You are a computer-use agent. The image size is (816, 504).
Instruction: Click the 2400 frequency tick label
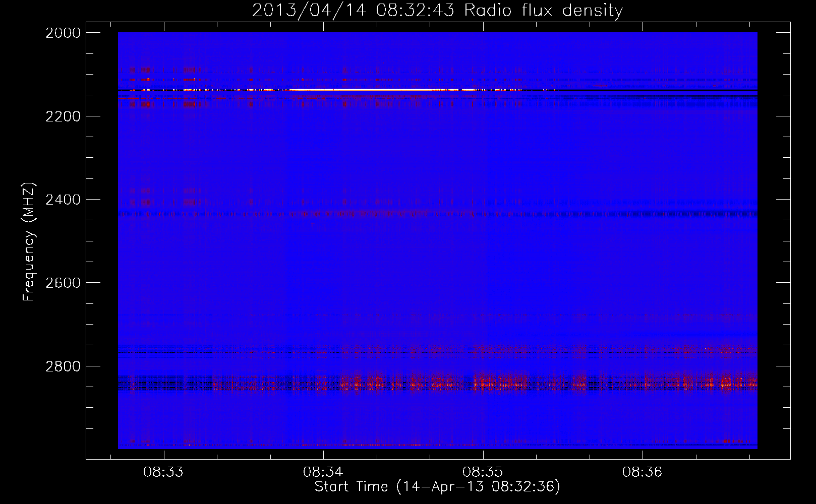pos(63,200)
